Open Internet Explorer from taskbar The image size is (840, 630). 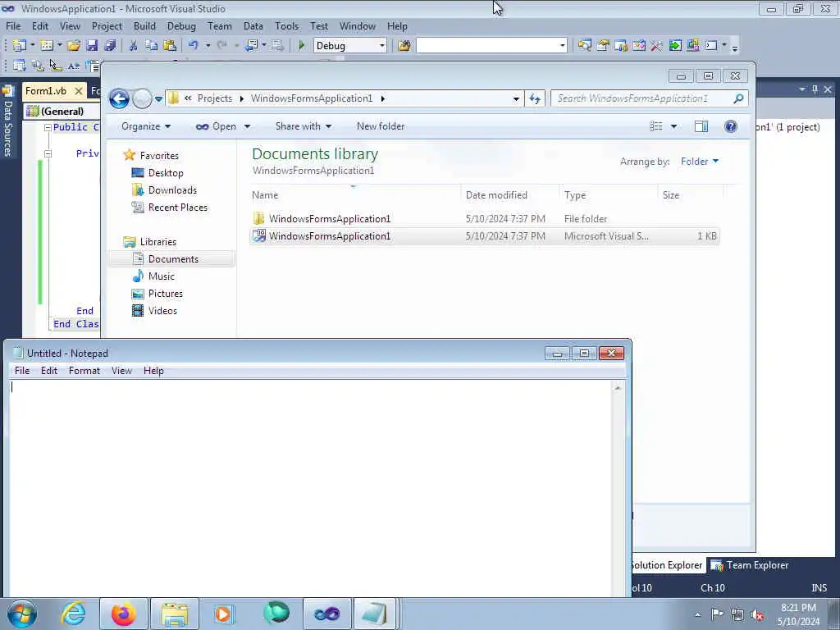[73, 614]
